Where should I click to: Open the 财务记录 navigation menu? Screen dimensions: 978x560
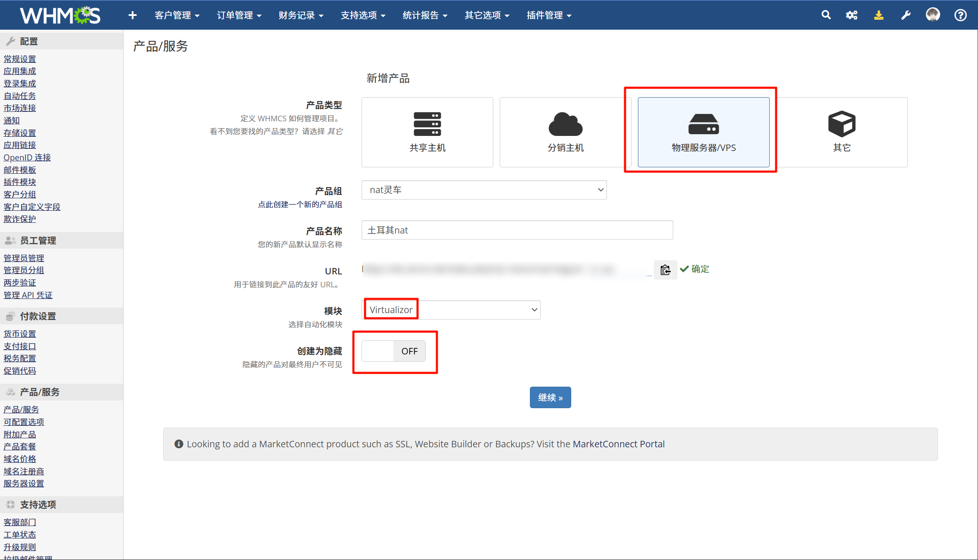[x=300, y=15]
